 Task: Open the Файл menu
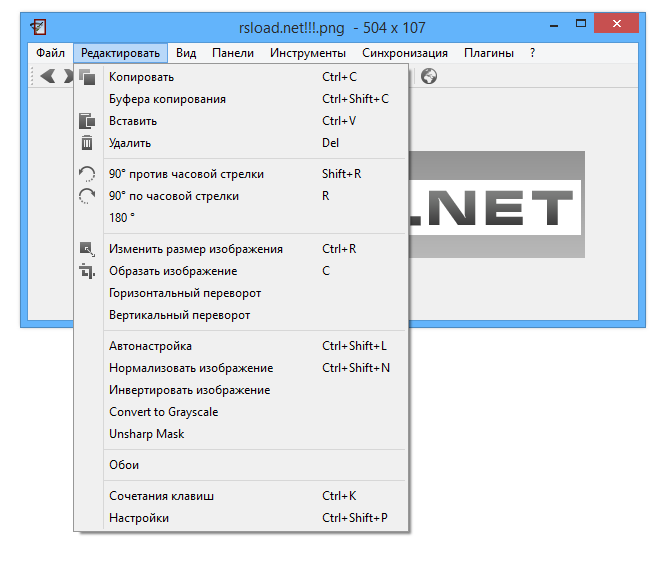tap(50, 53)
